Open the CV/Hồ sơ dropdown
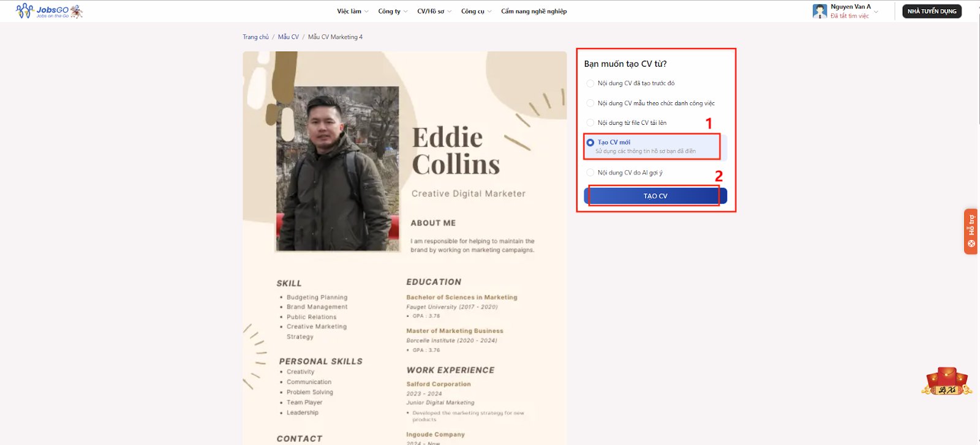The height and width of the screenshot is (445, 980). click(434, 11)
